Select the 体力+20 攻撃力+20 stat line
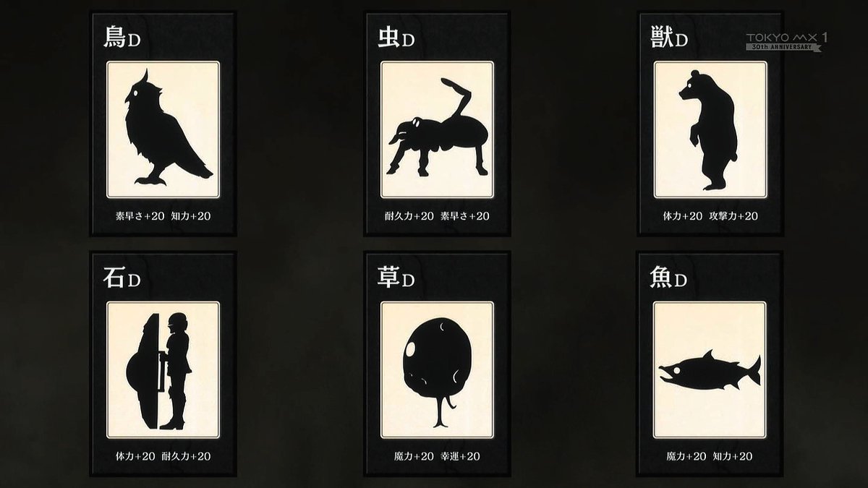This screenshot has height=488, width=868. tap(710, 216)
